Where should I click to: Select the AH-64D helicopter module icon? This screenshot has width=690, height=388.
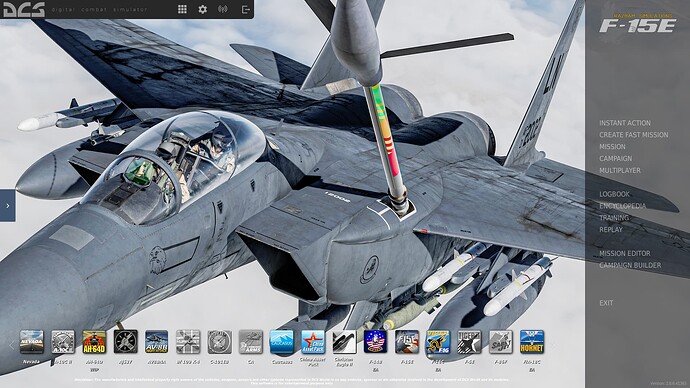(x=94, y=342)
